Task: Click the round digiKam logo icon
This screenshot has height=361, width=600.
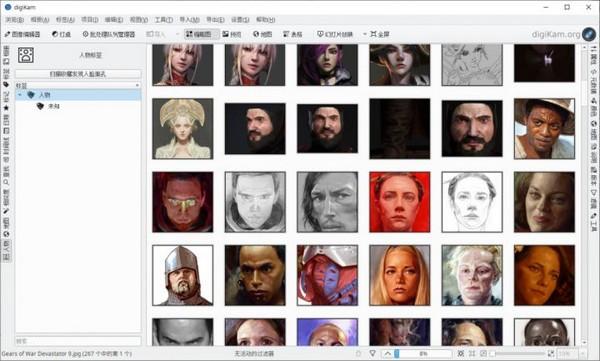Action: pos(589,34)
